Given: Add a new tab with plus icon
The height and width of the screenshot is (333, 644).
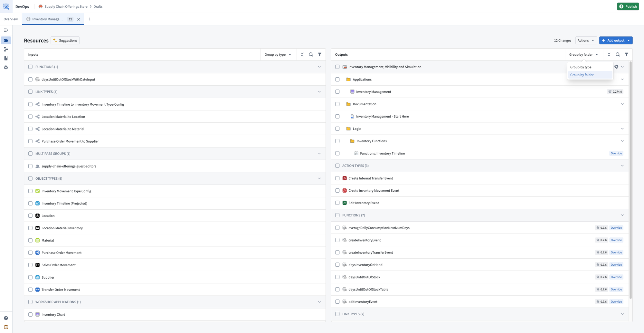Looking at the screenshot, I should click(90, 19).
